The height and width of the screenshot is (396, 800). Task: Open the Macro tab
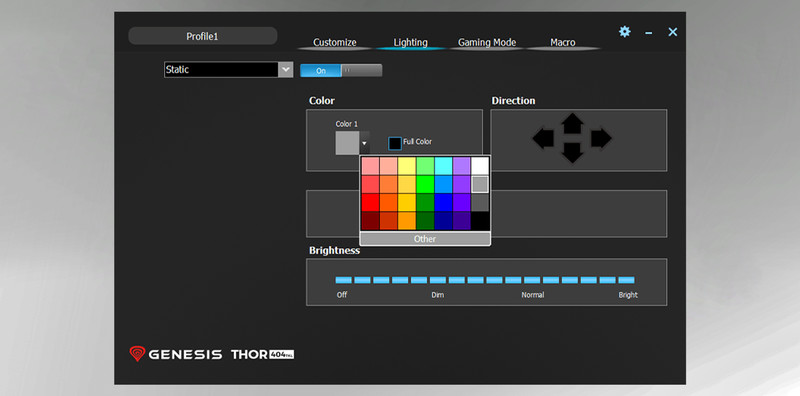(563, 42)
